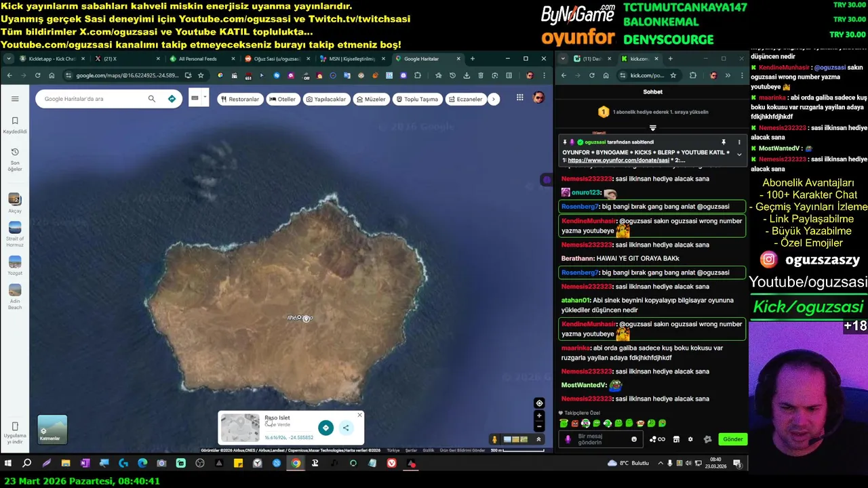
Task: Open the Maps browser window three-dot menu
Action: [x=543, y=75]
